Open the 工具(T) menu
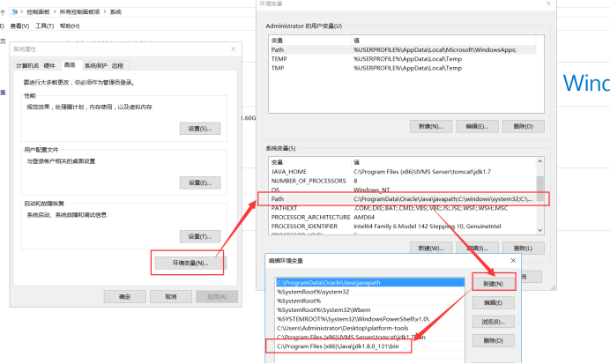The width and height of the screenshot is (610, 364). 44,26
